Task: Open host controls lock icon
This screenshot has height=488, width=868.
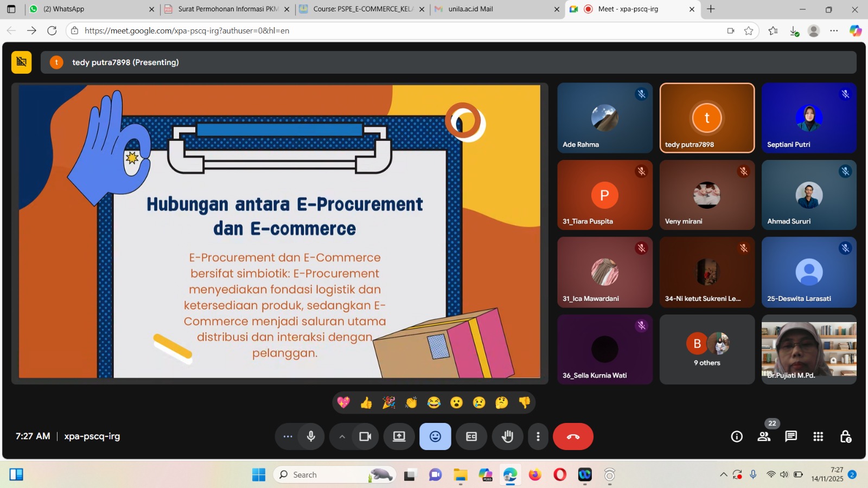Action: (x=845, y=436)
